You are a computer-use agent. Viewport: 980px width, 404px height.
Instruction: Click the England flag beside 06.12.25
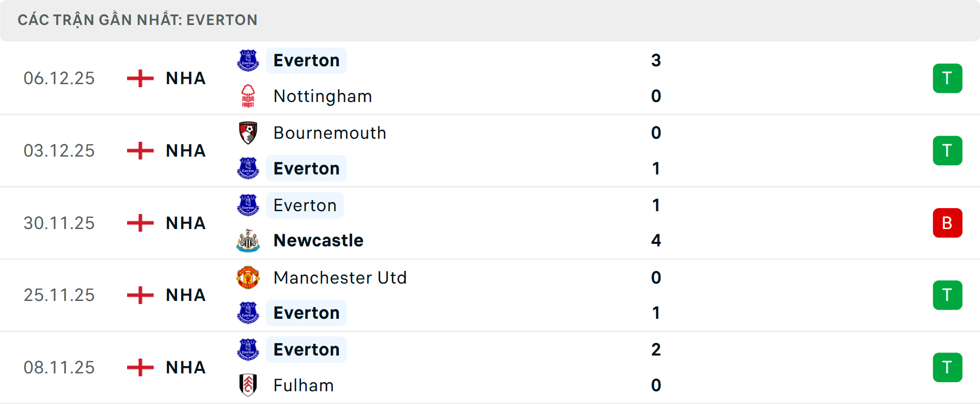point(139,78)
